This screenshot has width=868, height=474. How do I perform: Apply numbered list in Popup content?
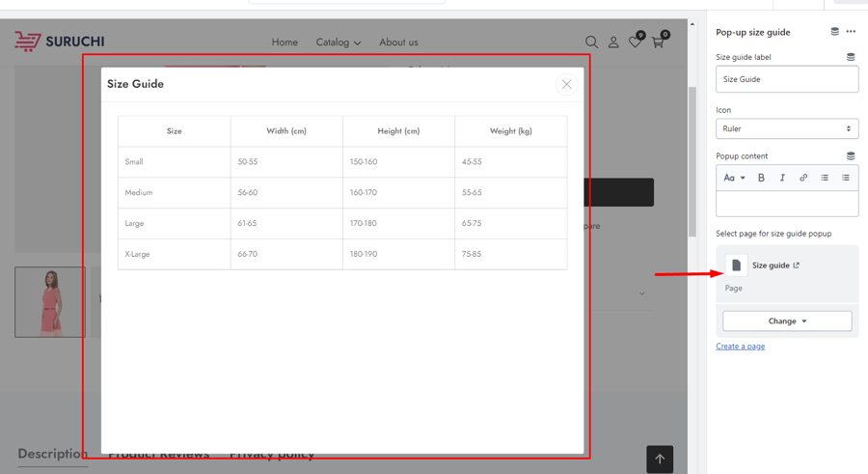coord(846,178)
